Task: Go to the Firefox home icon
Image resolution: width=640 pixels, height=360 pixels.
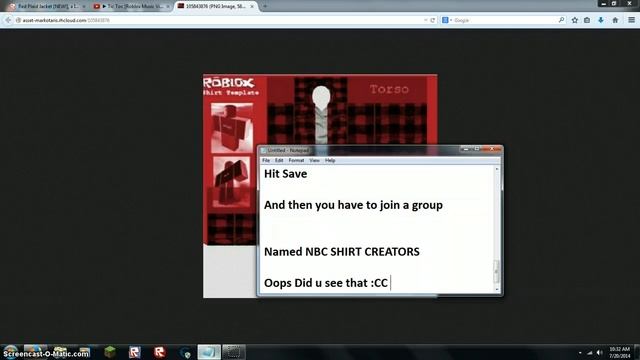Action: point(615,20)
